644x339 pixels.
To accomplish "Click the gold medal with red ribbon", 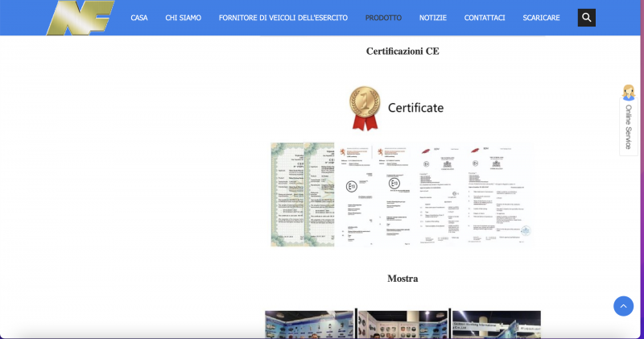I will click(x=364, y=108).
